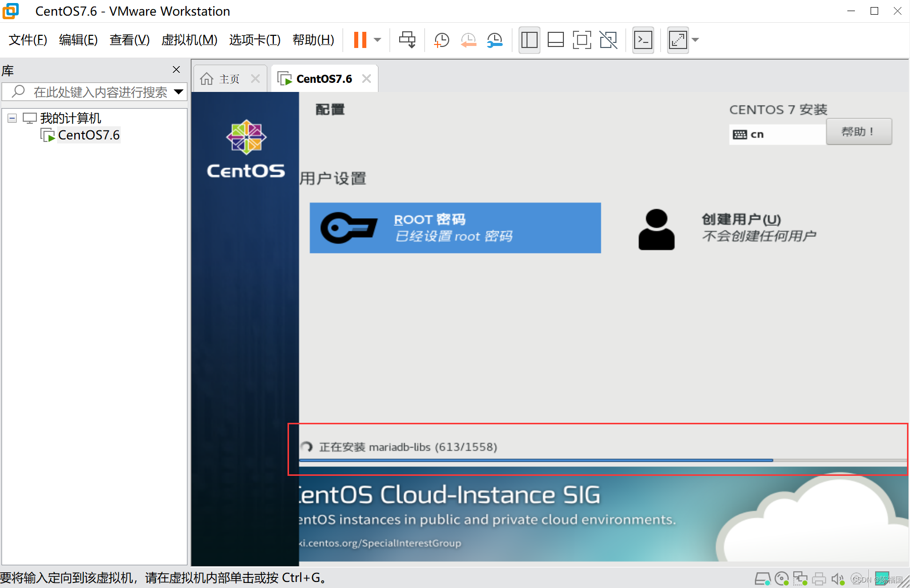The height and width of the screenshot is (588, 910).
Task: Close the CentOS7.6 tab
Action: point(367,79)
